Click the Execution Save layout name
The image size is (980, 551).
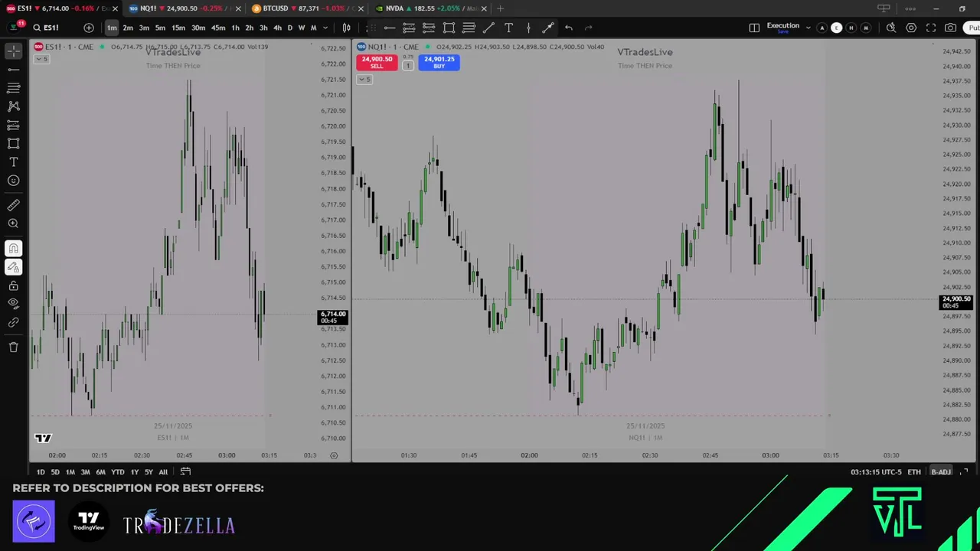pos(783,28)
